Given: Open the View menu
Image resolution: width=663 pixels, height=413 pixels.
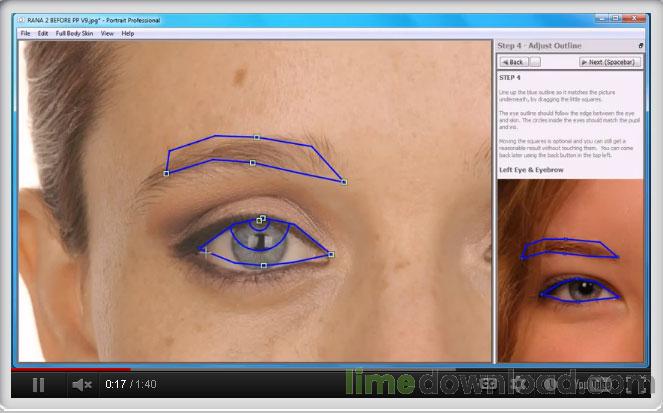Looking at the screenshot, I should pyautogui.click(x=107, y=33).
